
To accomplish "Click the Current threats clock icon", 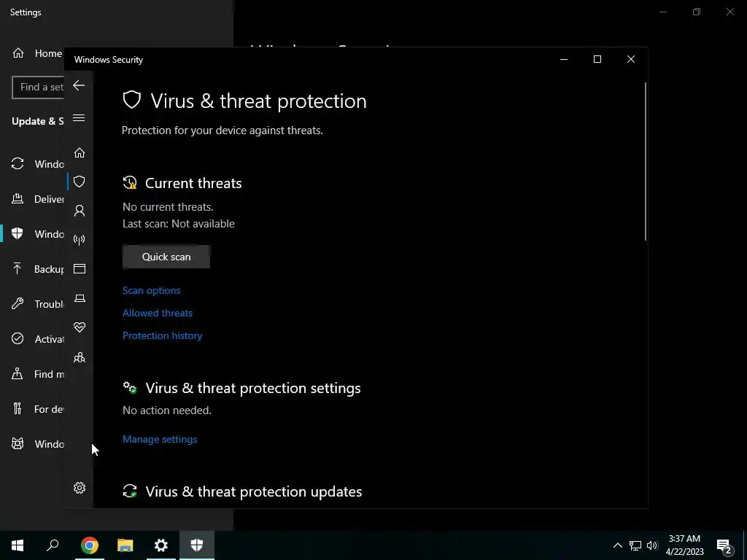I will coord(130,183).
